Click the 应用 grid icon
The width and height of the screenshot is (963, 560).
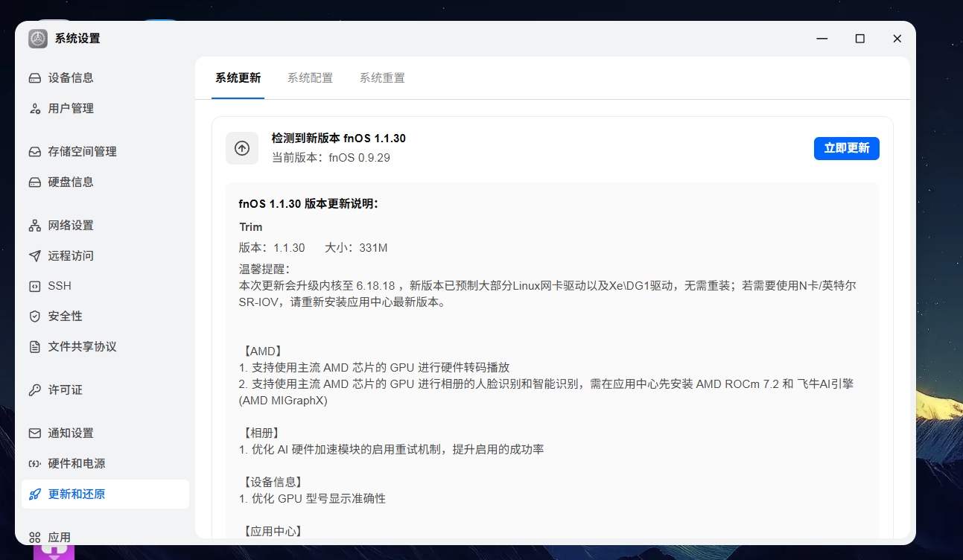(x=35, y=537)
